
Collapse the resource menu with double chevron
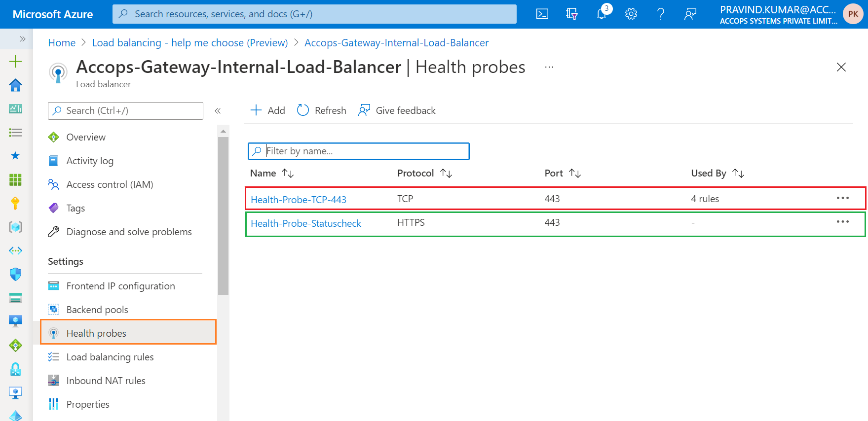[x=218, y=111]
